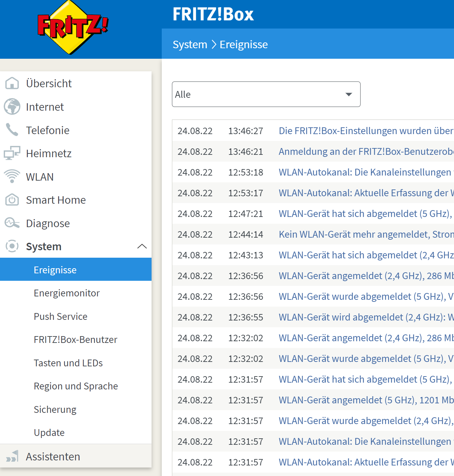Select timestamp 13:46:27
This screenshot has width=454, height=476.
tap(246, 131)
